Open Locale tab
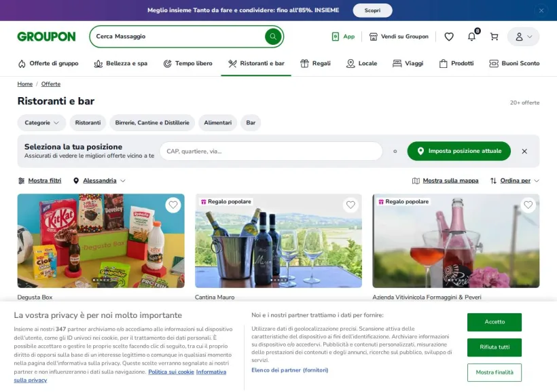Viewport: 557px width, 392px height. pyautogui.click(x=361, y=64)
